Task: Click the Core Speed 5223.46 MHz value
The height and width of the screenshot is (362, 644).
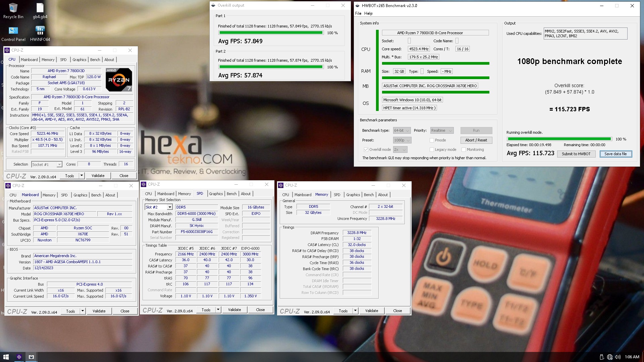Action: point(48,133)
